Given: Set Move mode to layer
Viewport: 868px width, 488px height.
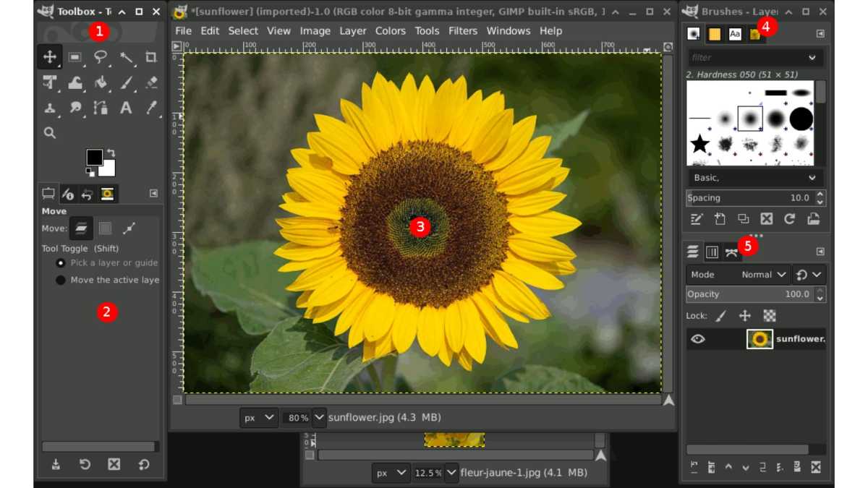Looking at the screenshot, I should tap(81, 228).
